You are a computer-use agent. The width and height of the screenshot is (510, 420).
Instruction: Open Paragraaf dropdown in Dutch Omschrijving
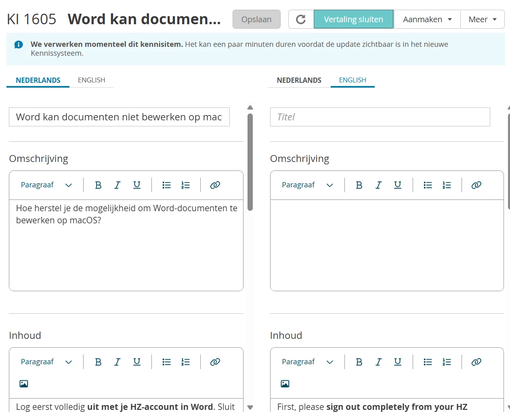click(46, 185)
